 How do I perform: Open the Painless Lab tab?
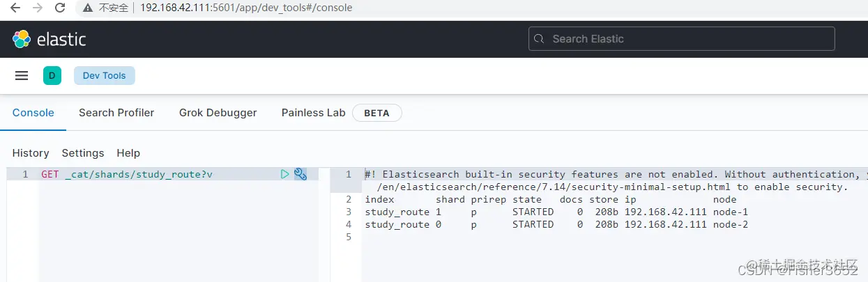(313, 113)
